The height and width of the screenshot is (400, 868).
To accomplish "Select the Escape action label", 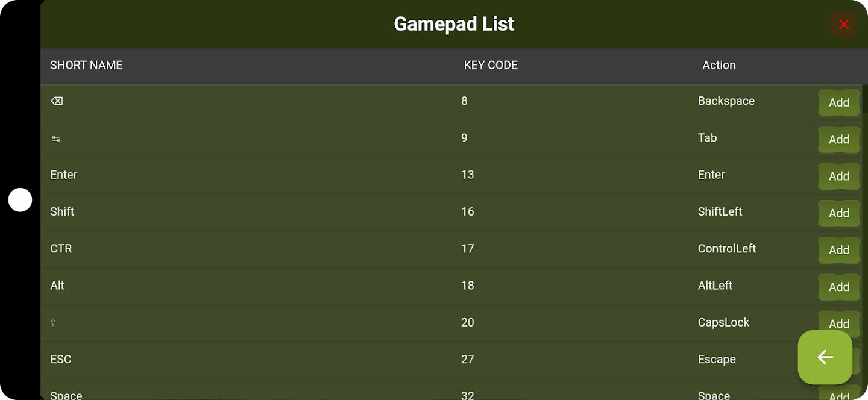I will click(x=717, y=360).
